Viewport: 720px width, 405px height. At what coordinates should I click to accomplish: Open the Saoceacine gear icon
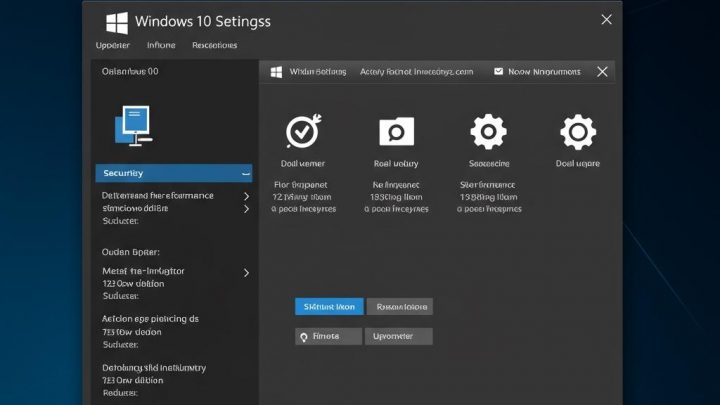pos(489,132)
